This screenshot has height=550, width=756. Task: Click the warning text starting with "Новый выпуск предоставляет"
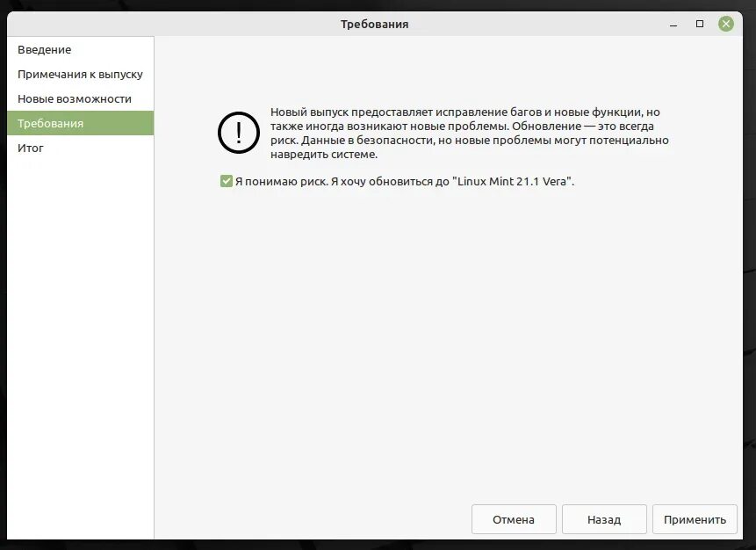pos(469,134)
